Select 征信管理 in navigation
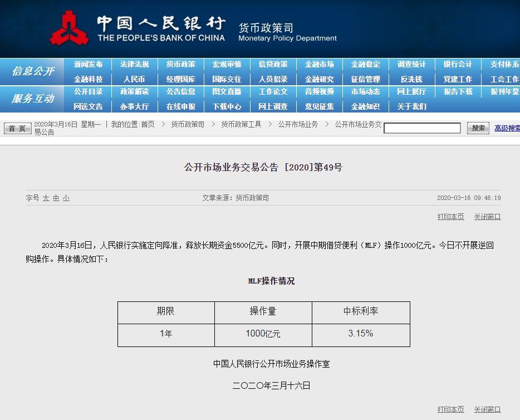The height and width of the screenshot is (420, 520). click(x=365, y=79)
